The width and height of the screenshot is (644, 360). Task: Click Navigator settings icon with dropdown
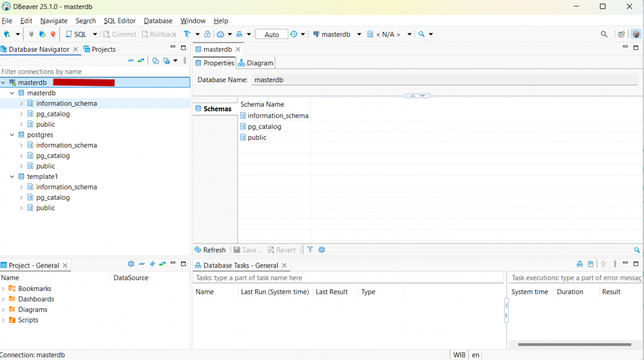click(x=166, y=61)
